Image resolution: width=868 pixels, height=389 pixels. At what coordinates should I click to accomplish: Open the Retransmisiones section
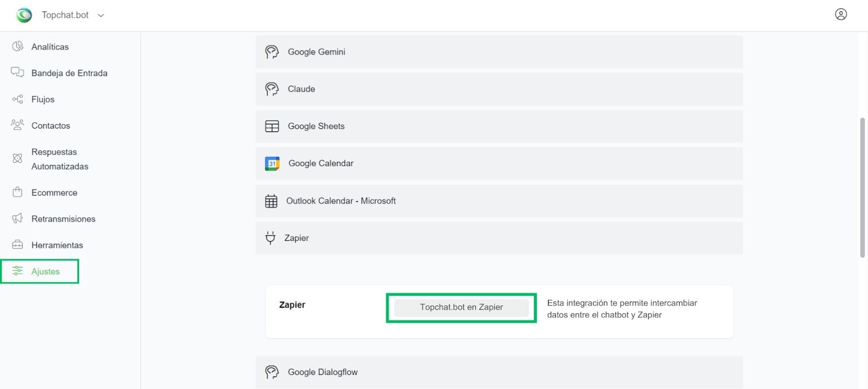pyautogui.click(x=63, y=219)
